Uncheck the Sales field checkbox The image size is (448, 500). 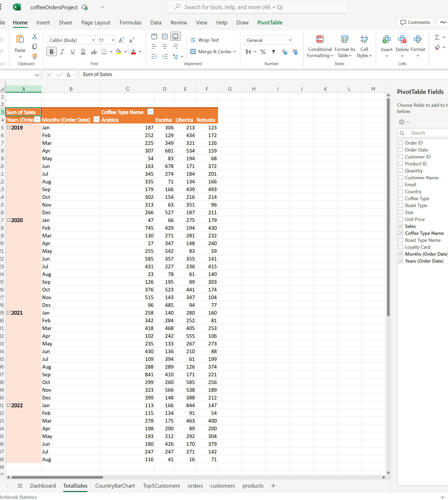[x=400, y=226]
